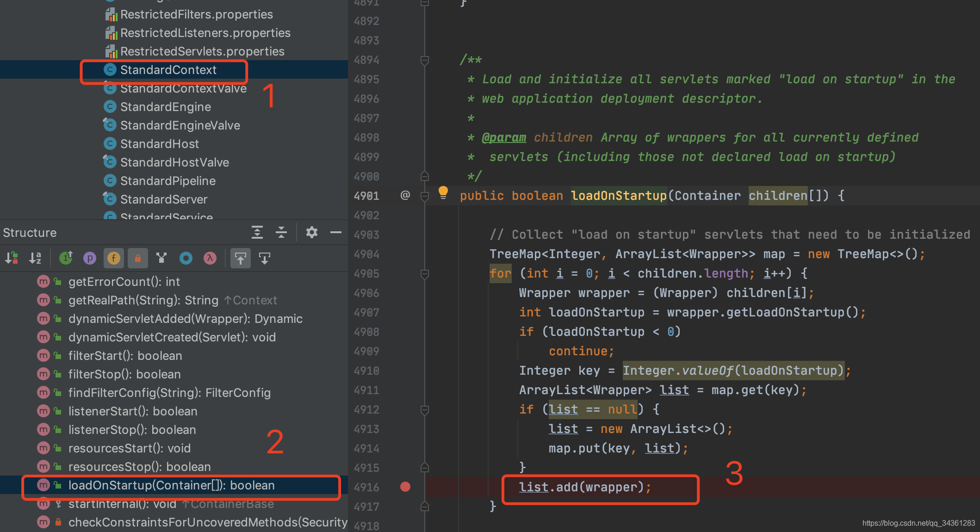980x532 pixels.
Task: Click class icon next to StandardPipeline
Action: coord(110,181)
